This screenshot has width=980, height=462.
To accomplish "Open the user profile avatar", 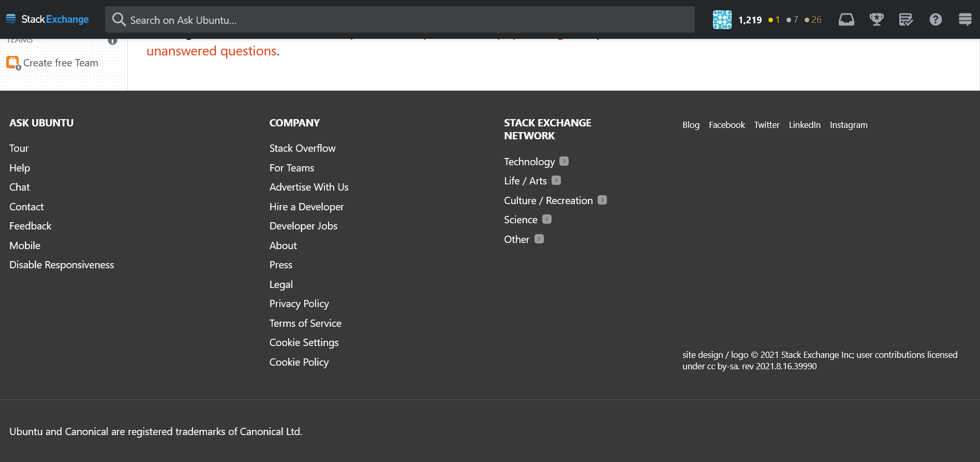I will click(722, 20).
